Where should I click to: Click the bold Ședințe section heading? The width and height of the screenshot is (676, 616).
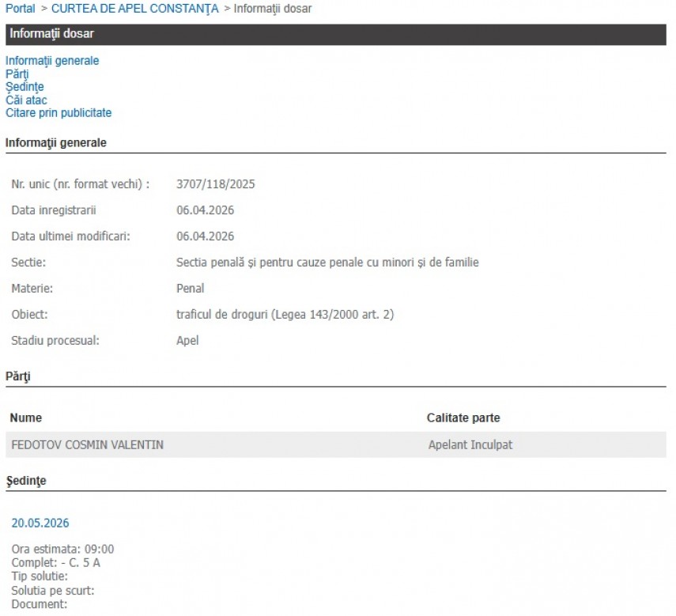26,480
